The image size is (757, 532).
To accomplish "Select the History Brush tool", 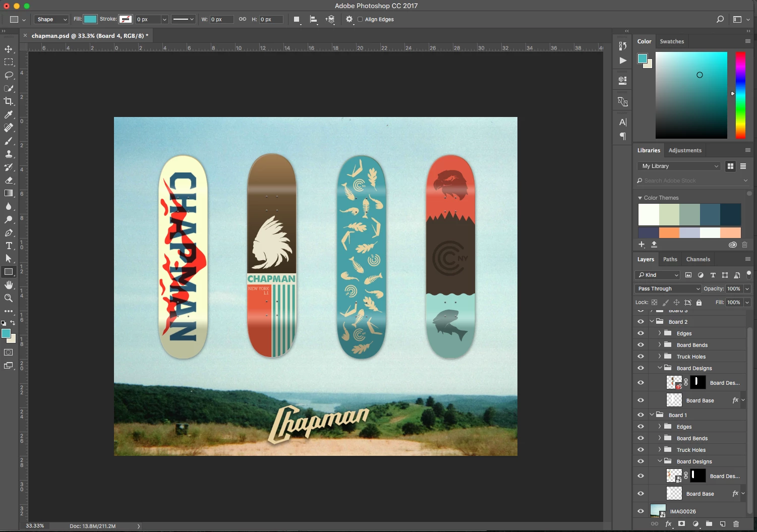I will click(9, 167).
